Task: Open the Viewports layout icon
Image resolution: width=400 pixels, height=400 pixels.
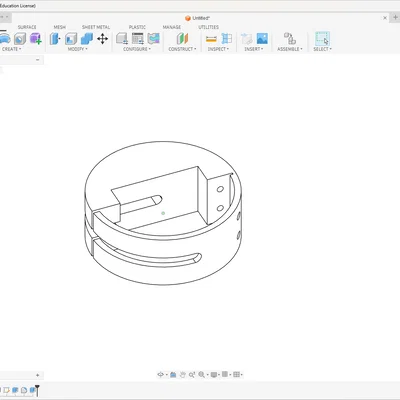Action: (x=236, y=375)
